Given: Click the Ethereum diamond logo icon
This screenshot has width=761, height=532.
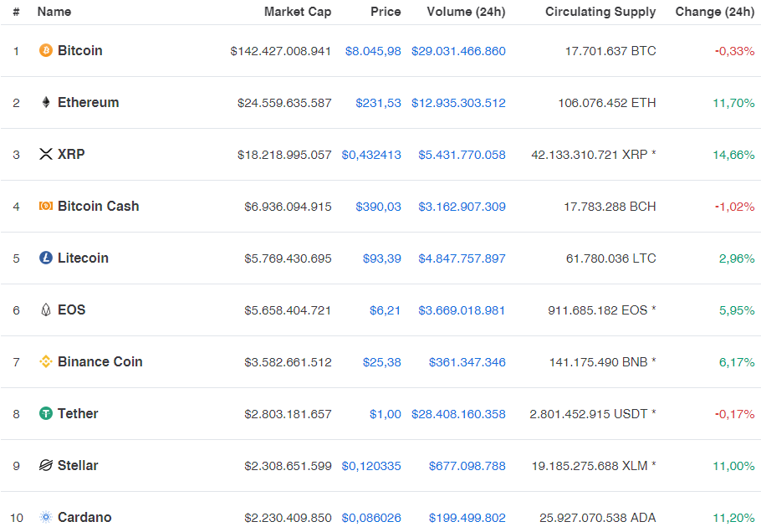Looking at the screenshot, I should pos(46,102).
